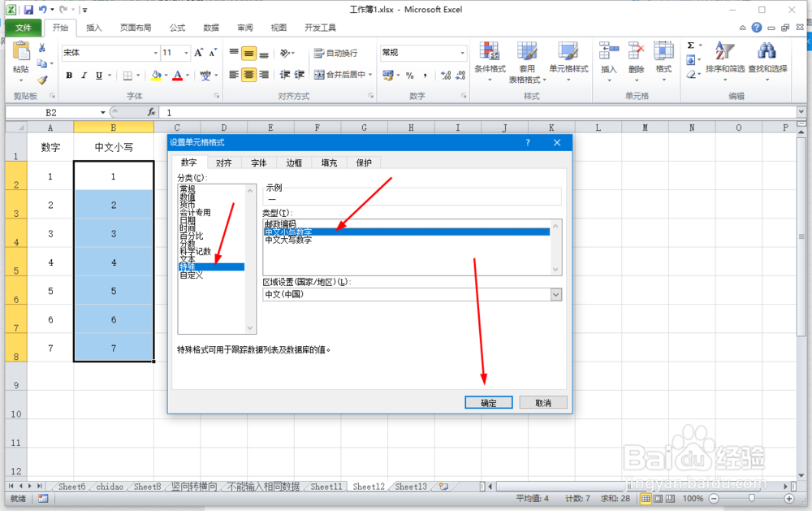Switch to 填充 tab in format dialog

click(329, 162)
